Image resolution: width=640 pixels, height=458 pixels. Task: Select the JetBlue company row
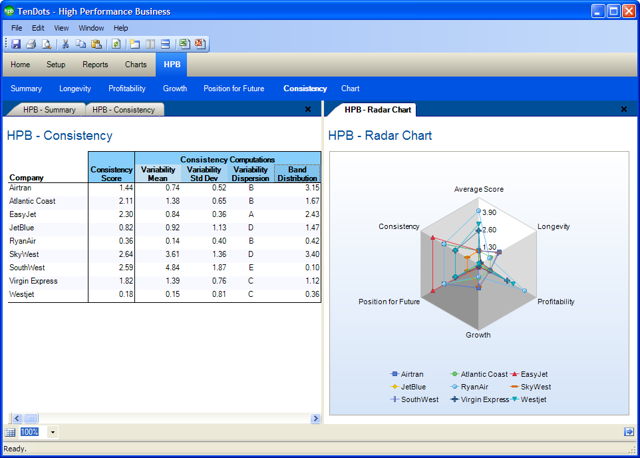point(164,228)
